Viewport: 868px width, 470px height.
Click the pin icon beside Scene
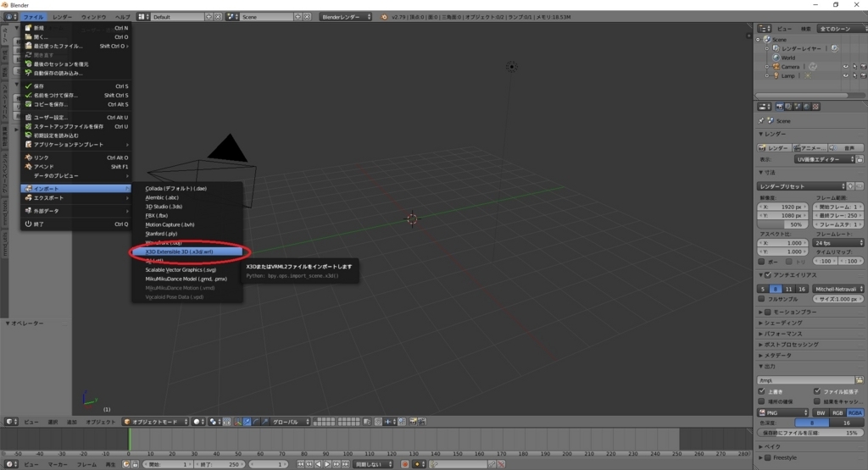pos(761,120)
